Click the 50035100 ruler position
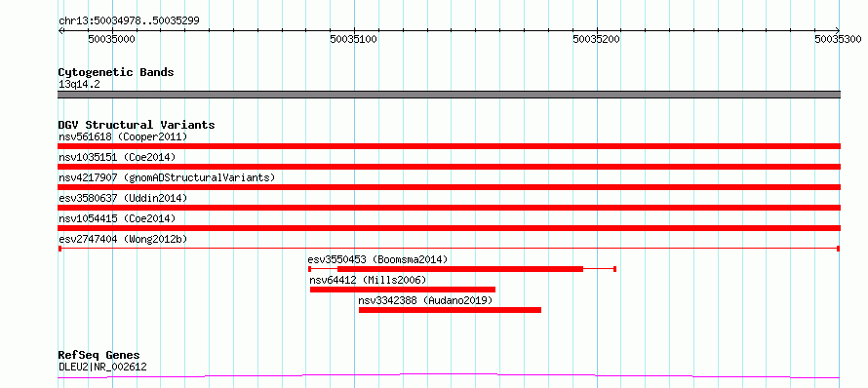The image size is (868, 388). (353, 39)
